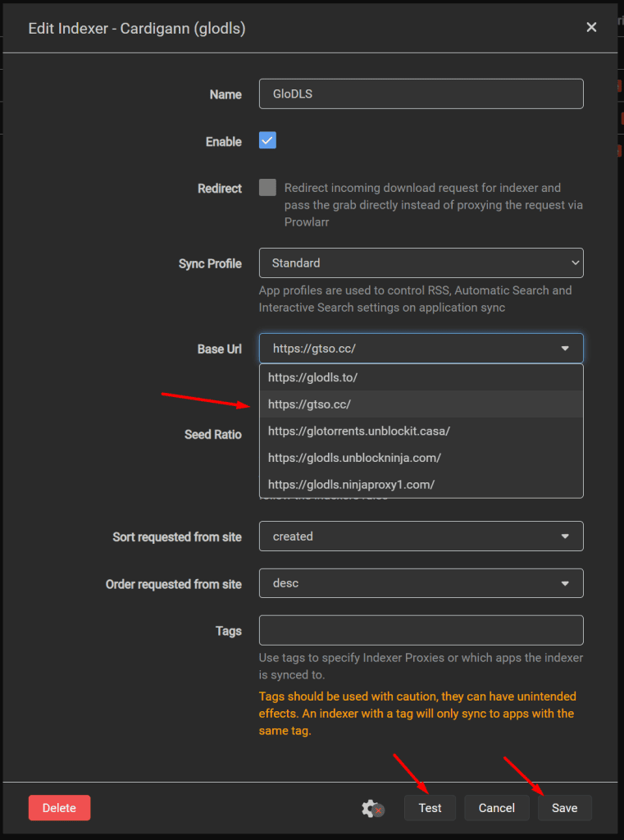Viewport: 624px width, 840px height.
Task: Select https://glodls.to/ from the list
Action: (312, 377)
